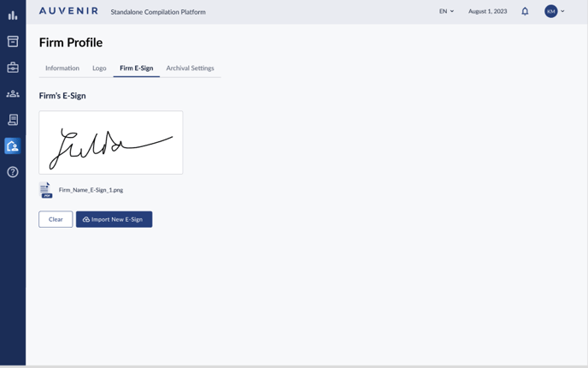588x368 pixels.
Task: Expand the EN language dropdown
Action: click(446, 11)
